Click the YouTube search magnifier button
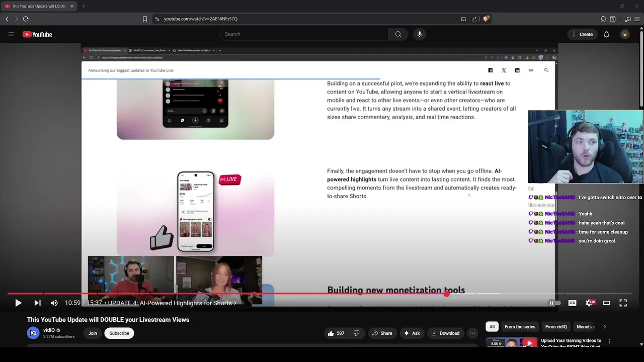 point(398,34)
